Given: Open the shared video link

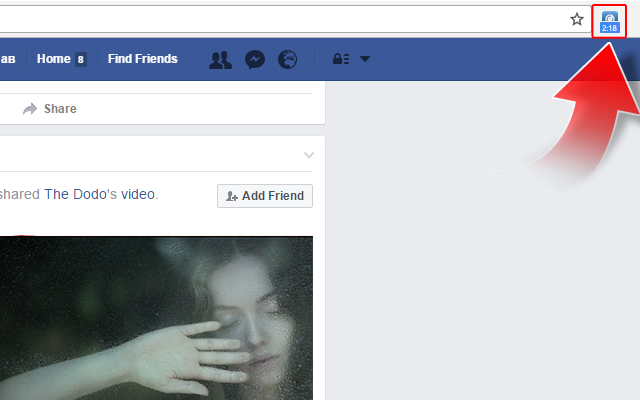Looking at the screenshot, I should coord(138,194).
